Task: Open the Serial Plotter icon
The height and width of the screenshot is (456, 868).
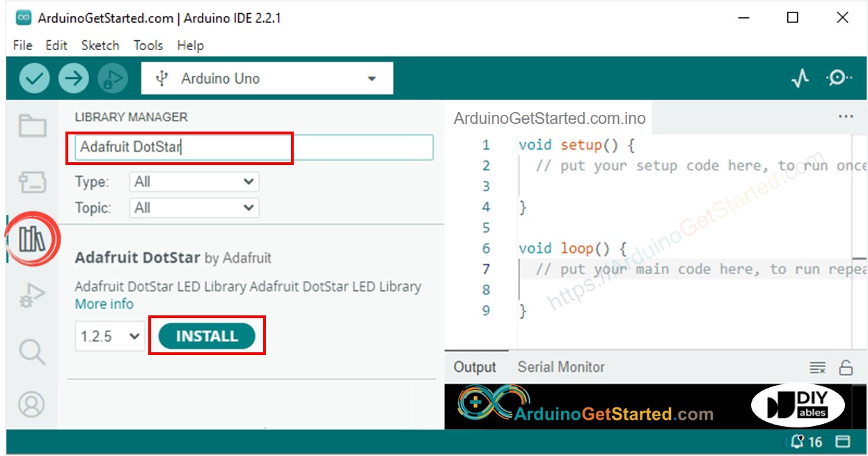Action: coord(800,79)
